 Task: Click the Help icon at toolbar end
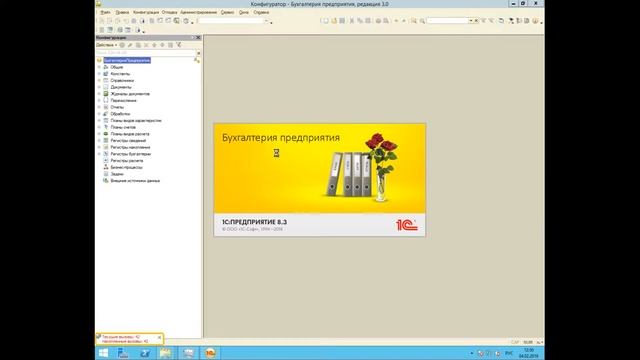536,20
